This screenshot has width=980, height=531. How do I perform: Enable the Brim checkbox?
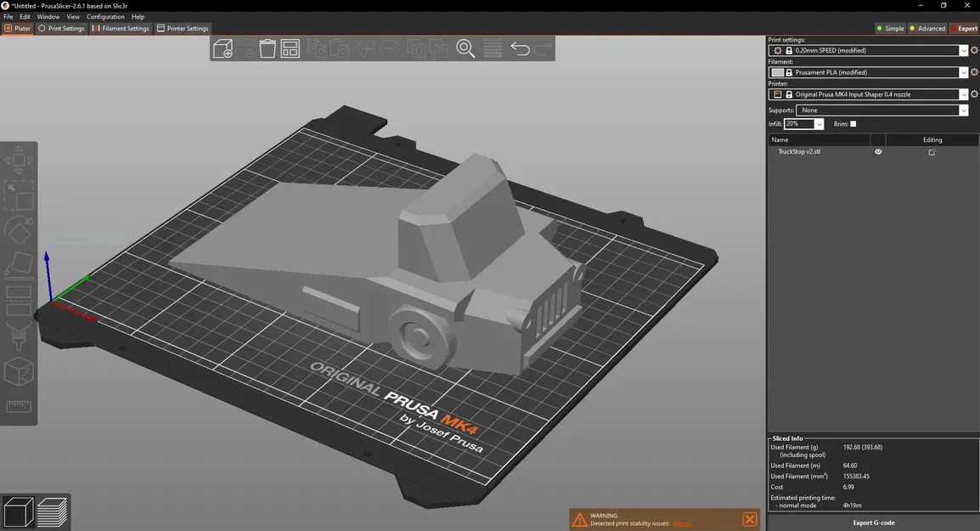[x=853, y=124]
